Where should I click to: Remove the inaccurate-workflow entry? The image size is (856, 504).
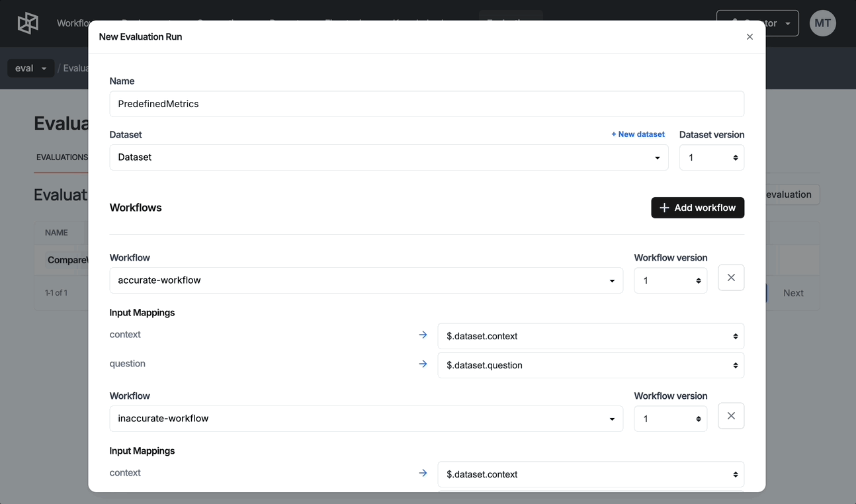(x=731, y=416)
